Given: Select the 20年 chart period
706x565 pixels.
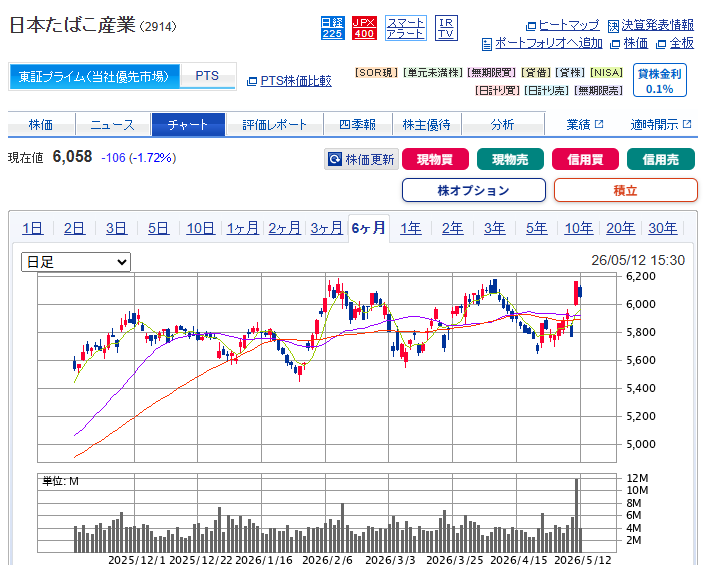Looking at the screenshot, I should pos(621,228).
